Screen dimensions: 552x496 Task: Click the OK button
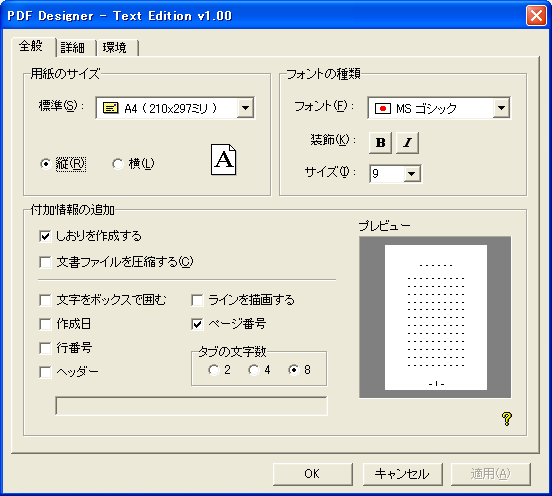(x=313, y=474)
